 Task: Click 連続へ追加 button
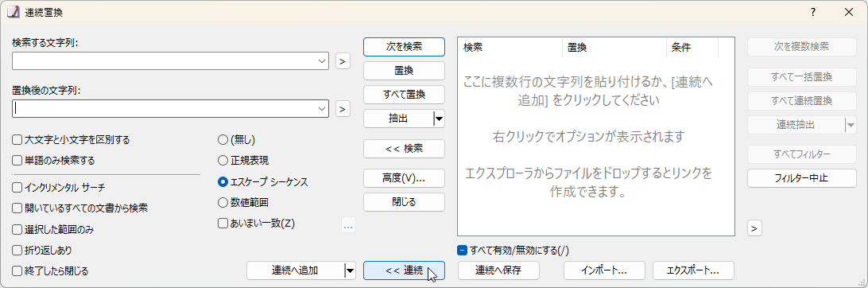point(295,270)
